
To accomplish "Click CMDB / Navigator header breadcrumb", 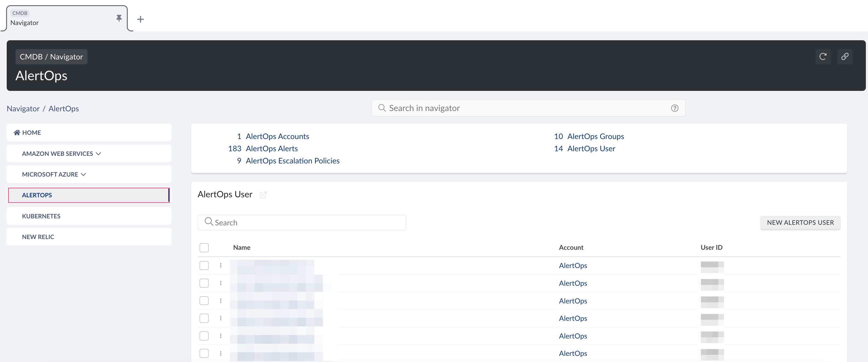I will [51, 57].
